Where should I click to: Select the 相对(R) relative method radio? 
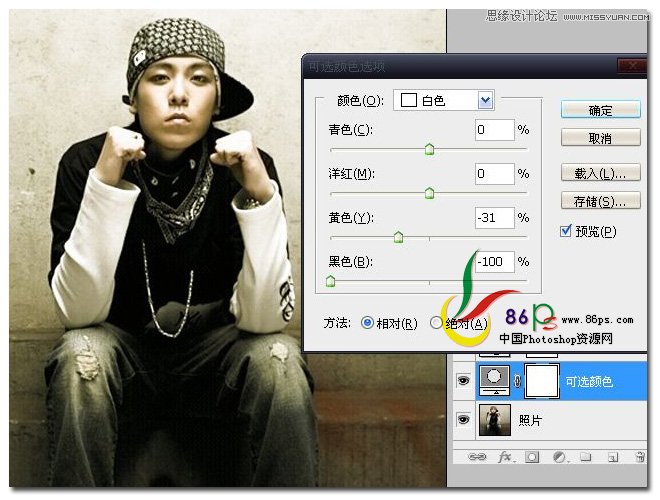tap(367, 323)
